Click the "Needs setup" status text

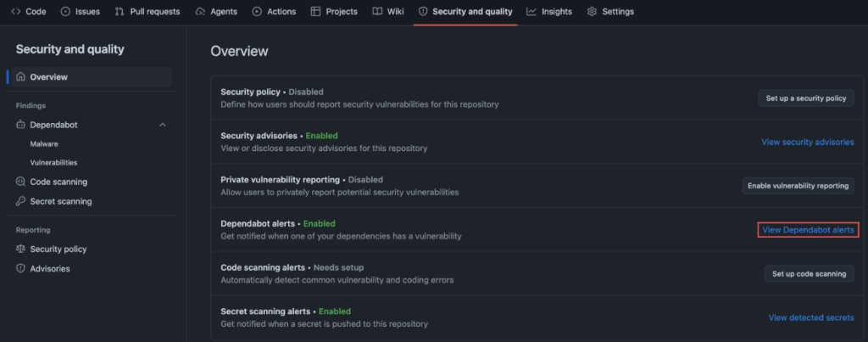point(339,267)
